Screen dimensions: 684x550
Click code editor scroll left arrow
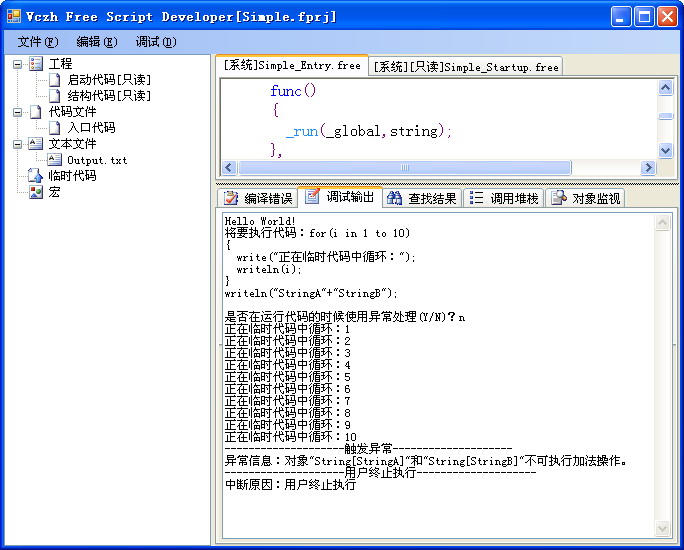tap(229, 167)
